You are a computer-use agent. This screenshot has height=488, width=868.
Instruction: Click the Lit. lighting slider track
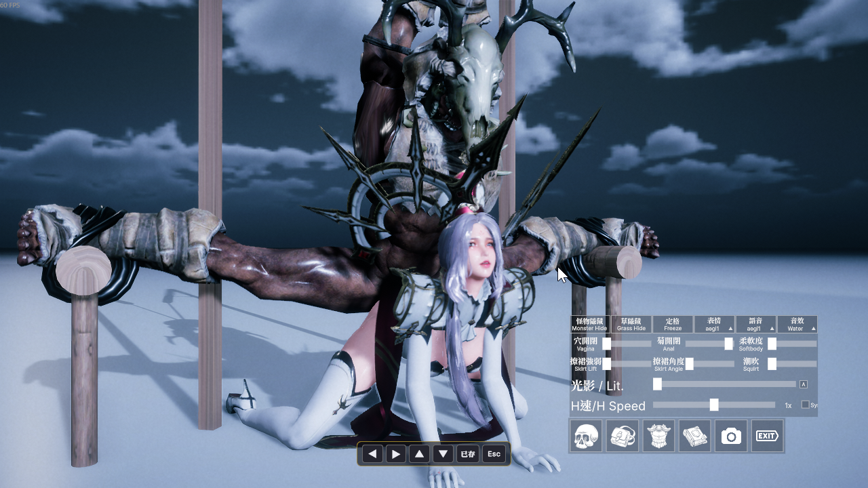(724, 384)
